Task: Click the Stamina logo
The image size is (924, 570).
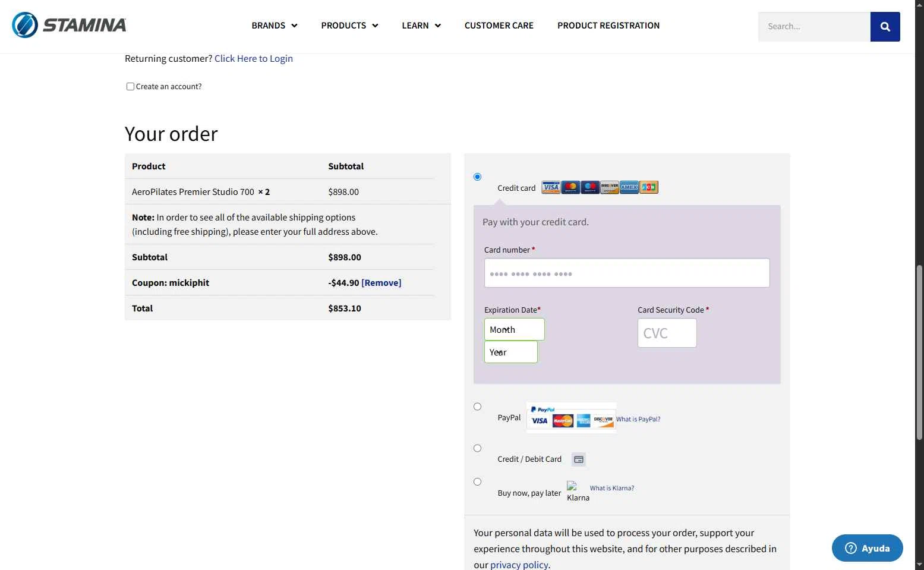Action: [x=70, y=25]
